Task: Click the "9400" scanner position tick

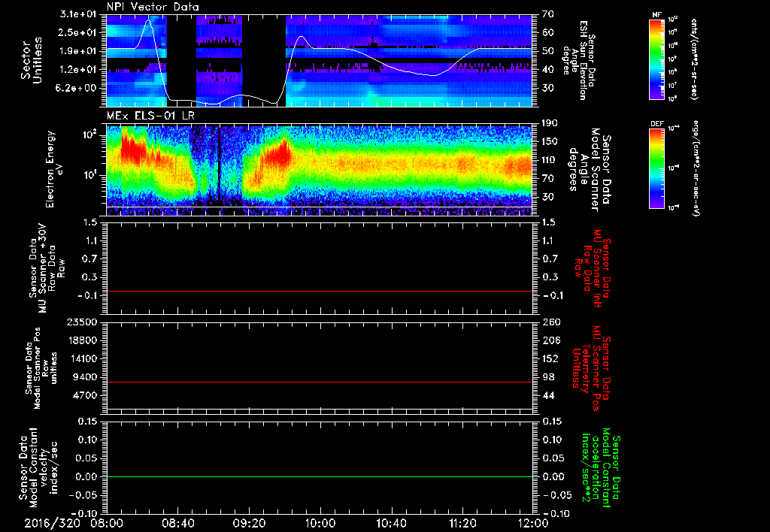Action: tap(86, 377)
